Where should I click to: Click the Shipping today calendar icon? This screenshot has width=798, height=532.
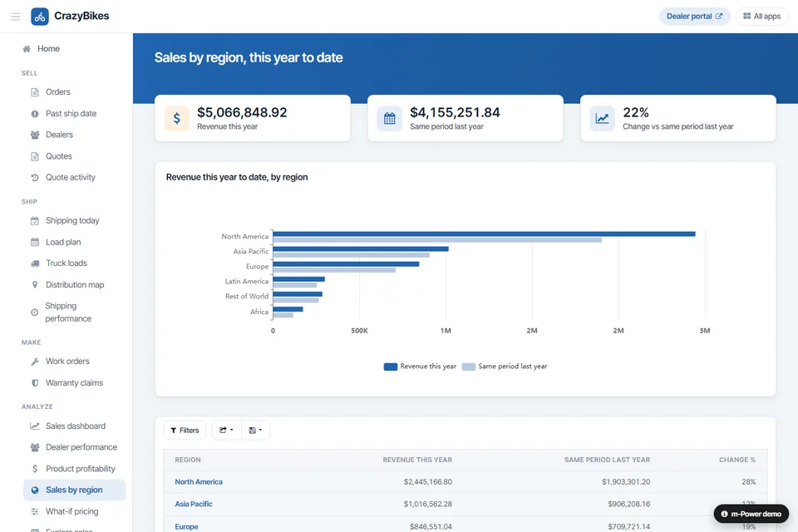[35, 221]
